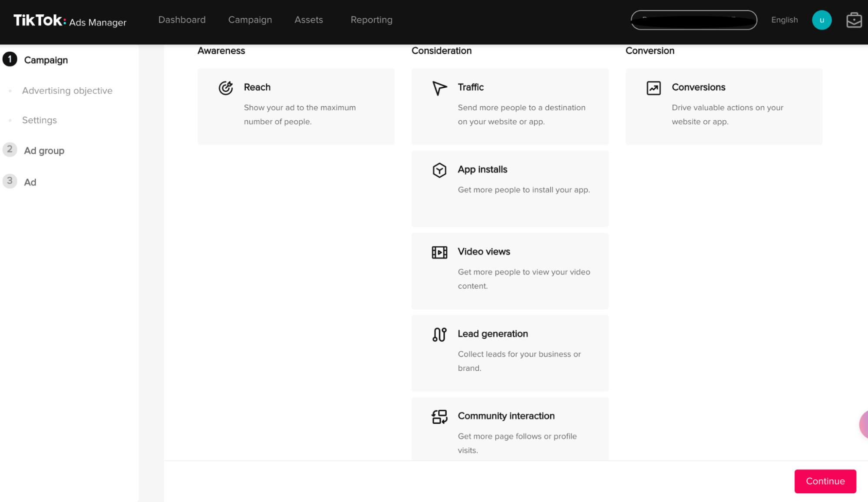Viewport: 868px width, 502px height.
Task: Click the Traffic cursor arrow icon
Action: click(x=439, y=88)
